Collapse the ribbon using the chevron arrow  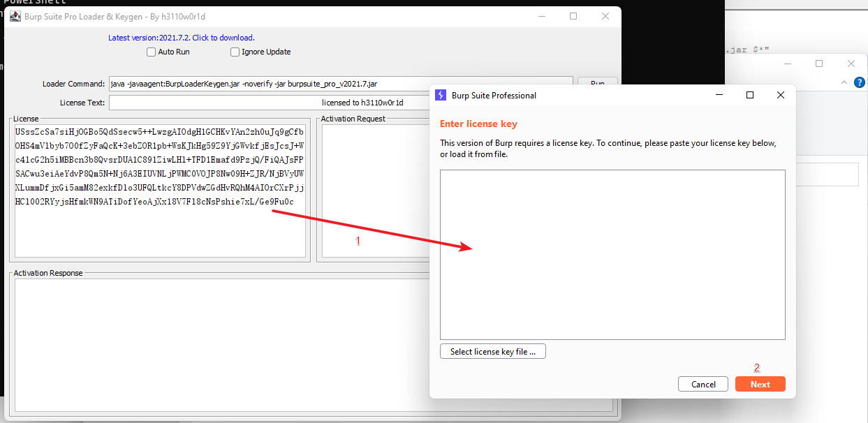pos(844,82)
